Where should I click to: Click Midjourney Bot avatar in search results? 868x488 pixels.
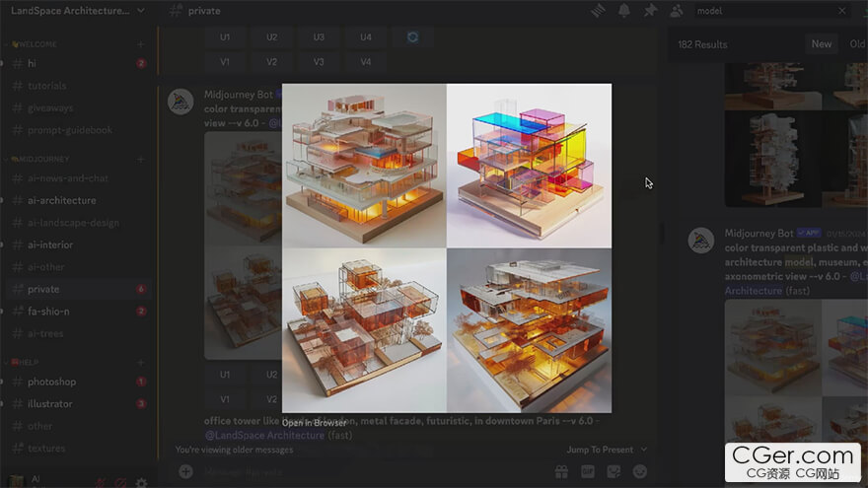[x=701, y=241]
